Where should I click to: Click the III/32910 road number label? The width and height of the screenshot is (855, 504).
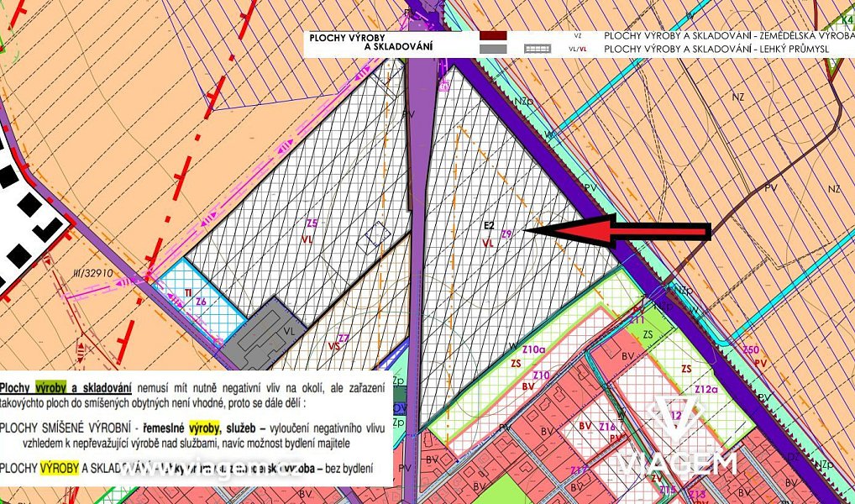coord(94,271)
